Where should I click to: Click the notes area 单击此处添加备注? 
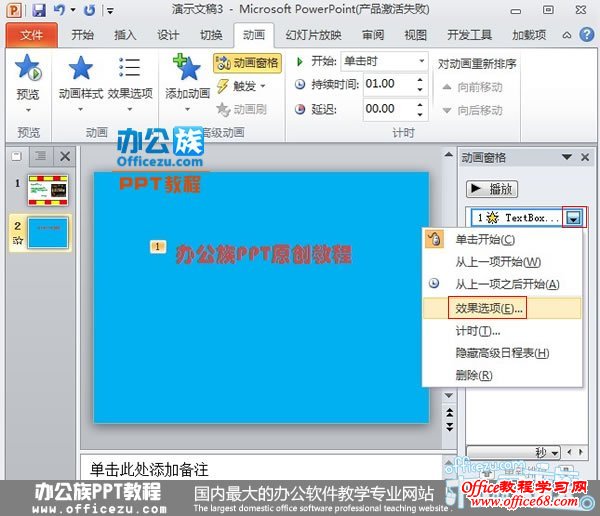[x=149, y=469]
